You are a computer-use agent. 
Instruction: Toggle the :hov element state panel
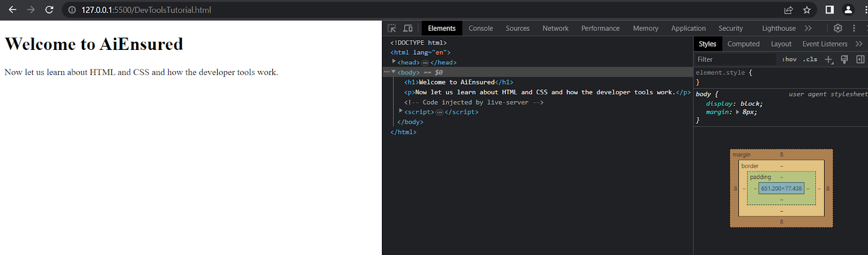[789, 60]
